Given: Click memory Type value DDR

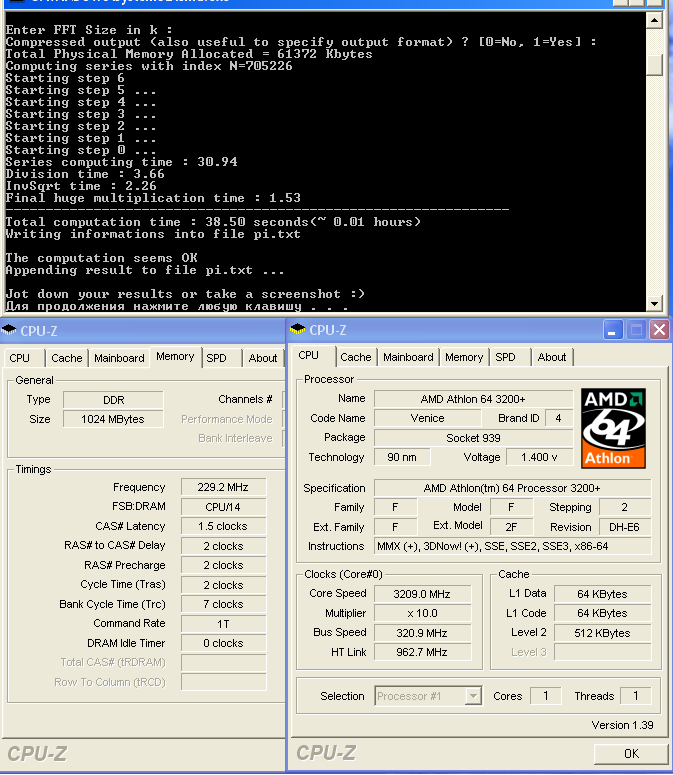Looking at the screenshot, I should (113, 400).
